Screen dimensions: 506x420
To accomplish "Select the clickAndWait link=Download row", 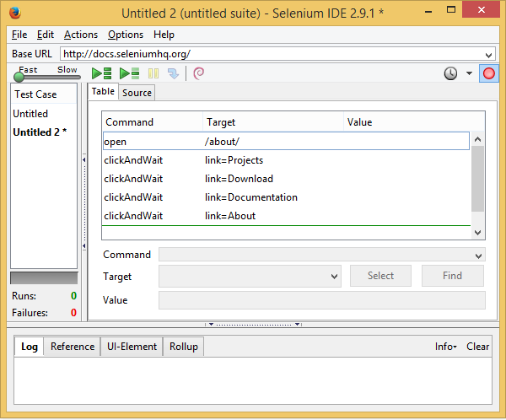I will [239, 179].
